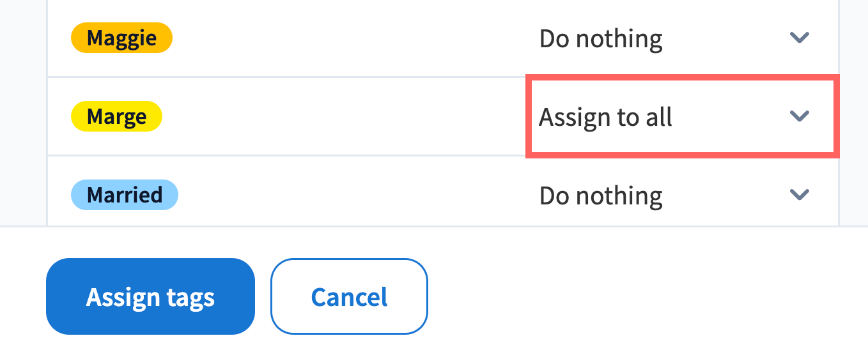This screenshot has width=868, height=359.
Task: Click the "Do nothing" text beside Married
Action: 601,195
